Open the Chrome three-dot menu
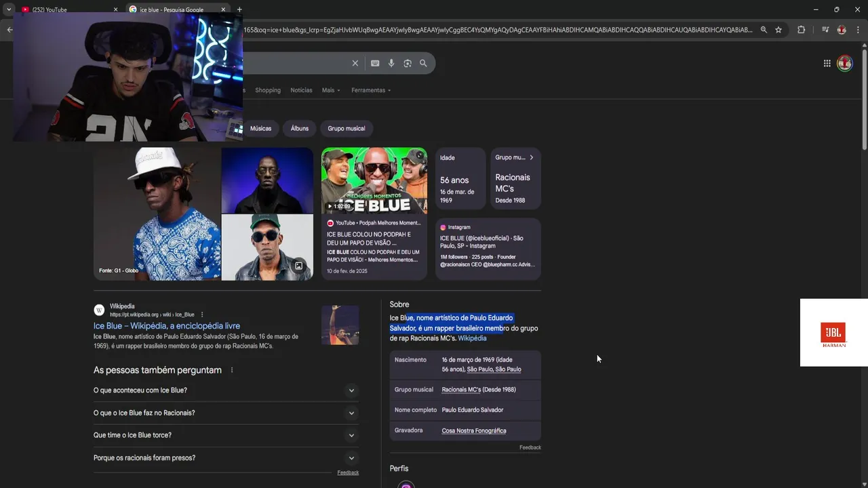 point(858,30)
